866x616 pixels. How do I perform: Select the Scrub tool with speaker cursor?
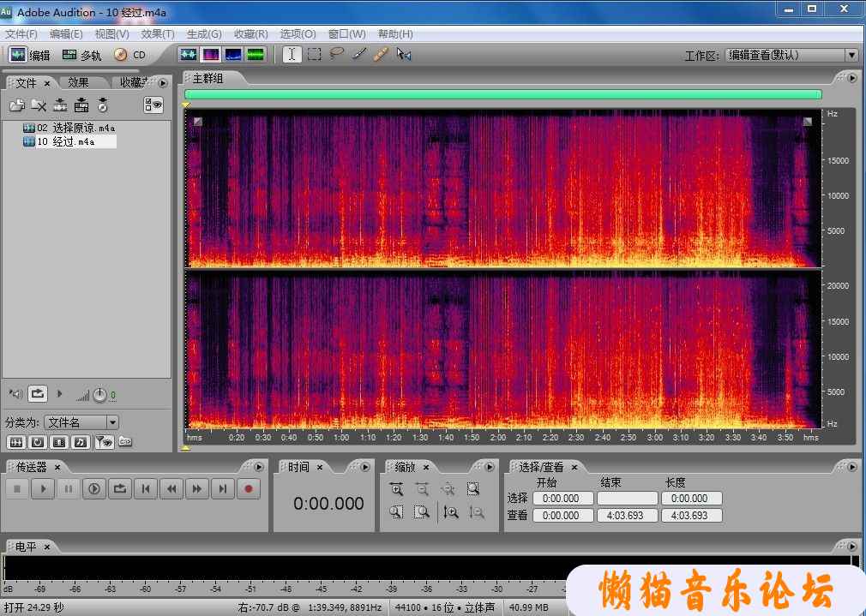point(404,55)
